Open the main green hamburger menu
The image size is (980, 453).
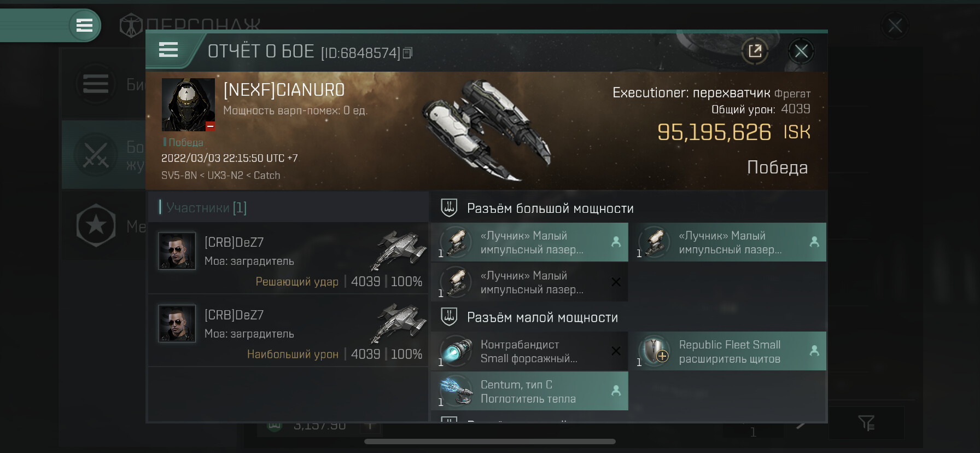(x=84, y=25)
